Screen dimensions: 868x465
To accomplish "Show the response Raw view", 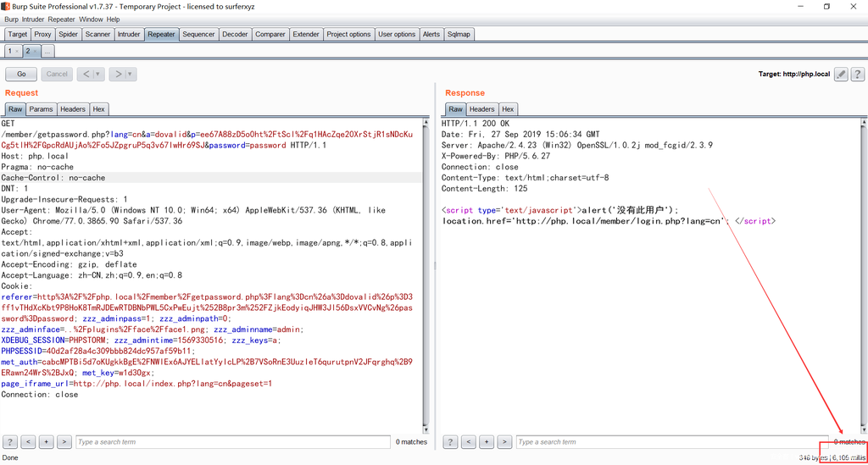I will [x=455, y=109].
